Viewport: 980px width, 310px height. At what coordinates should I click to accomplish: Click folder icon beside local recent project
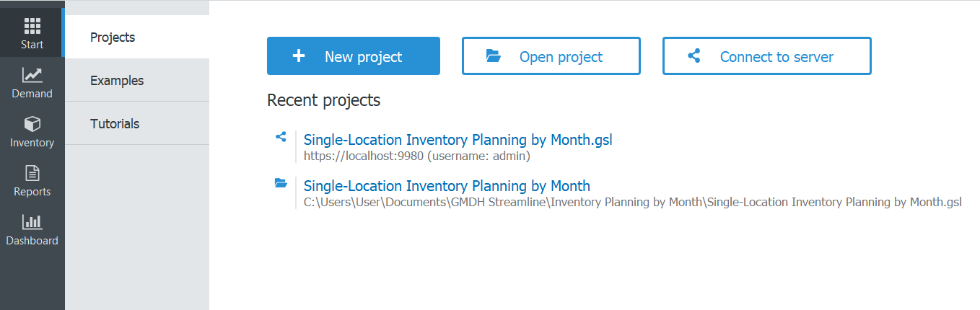point(281,183)
